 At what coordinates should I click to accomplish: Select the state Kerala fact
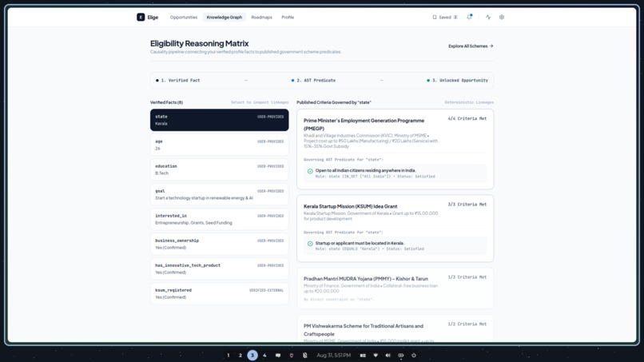219,120
